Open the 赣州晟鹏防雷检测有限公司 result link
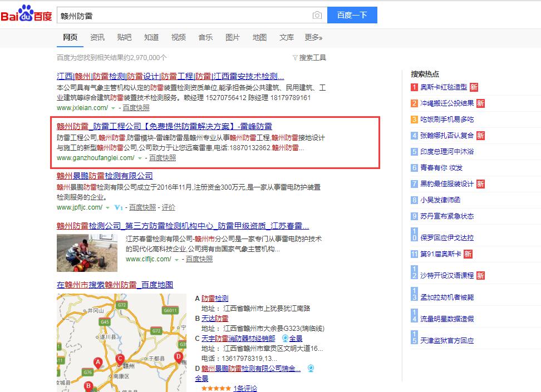541x392 pixels. coord(105,176)
